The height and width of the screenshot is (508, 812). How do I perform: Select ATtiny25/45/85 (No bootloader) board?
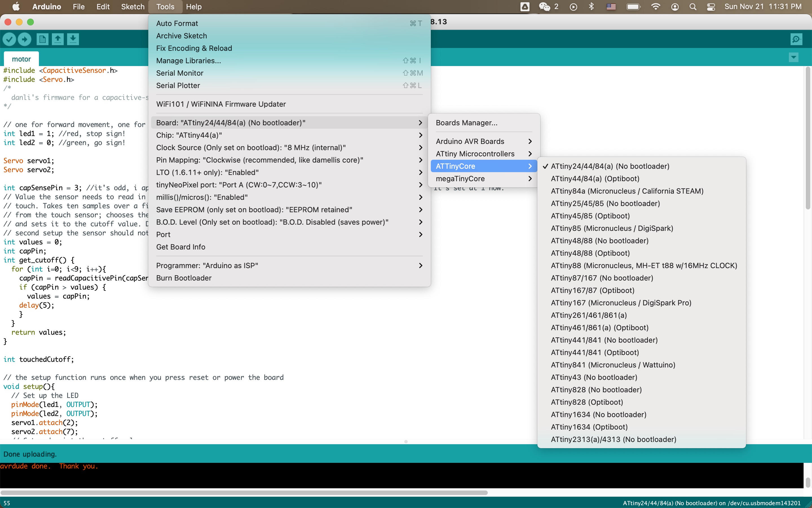(641, 203)
